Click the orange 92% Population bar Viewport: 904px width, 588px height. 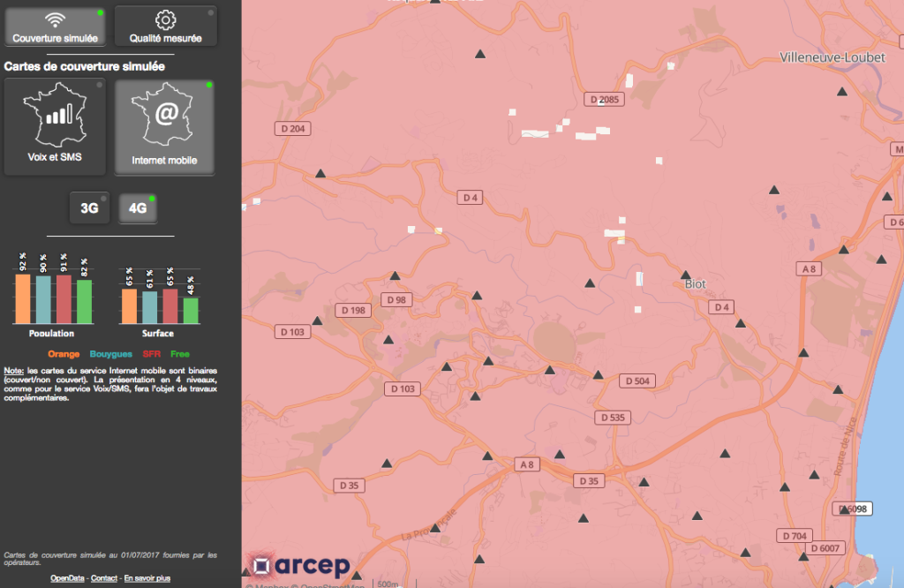point(23,298)
